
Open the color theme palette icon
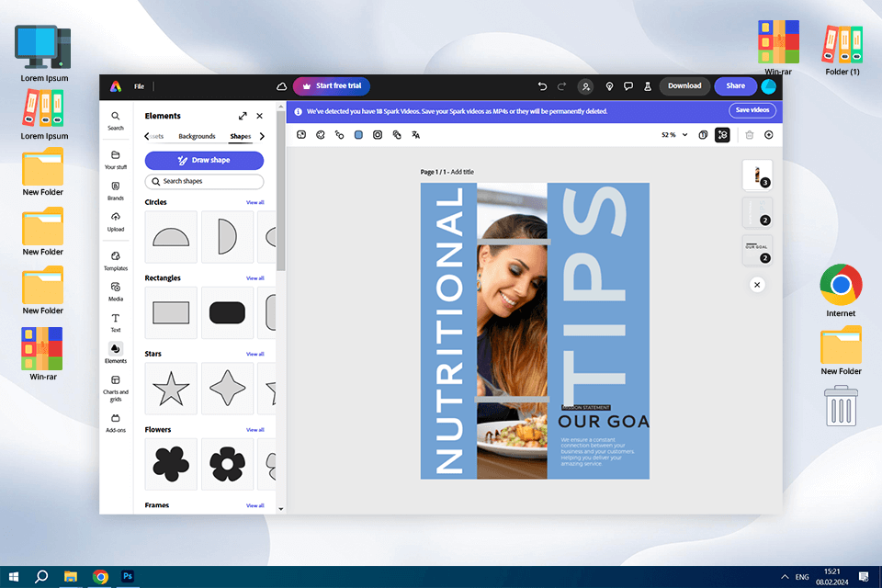point(321,135)
